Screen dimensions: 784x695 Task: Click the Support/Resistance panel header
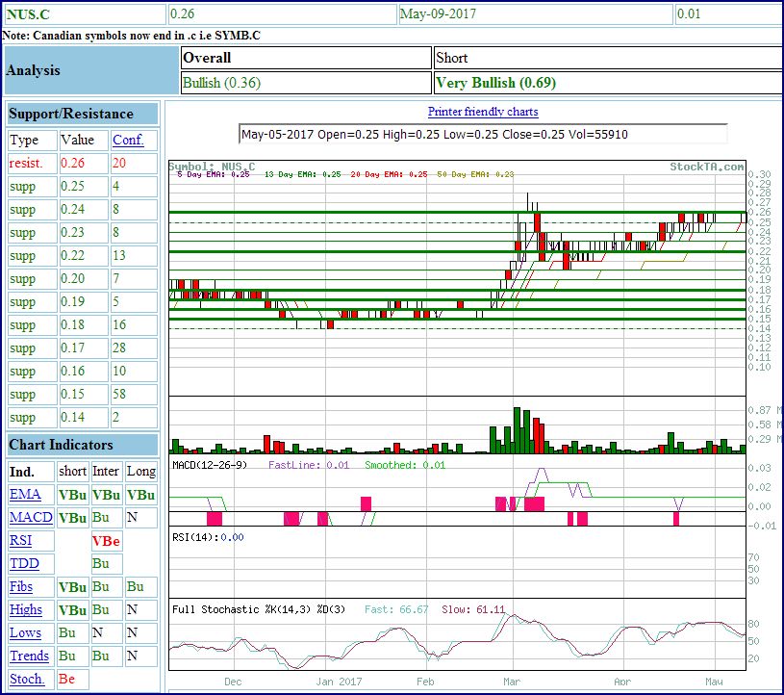point(71,114)
